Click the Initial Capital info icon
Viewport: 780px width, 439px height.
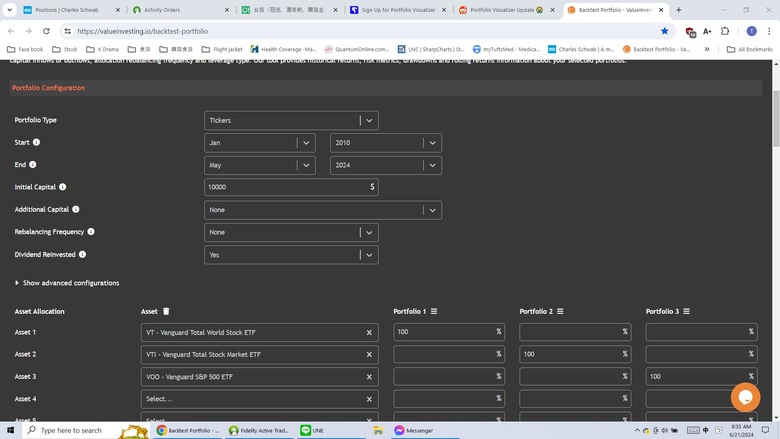(62, 187)
